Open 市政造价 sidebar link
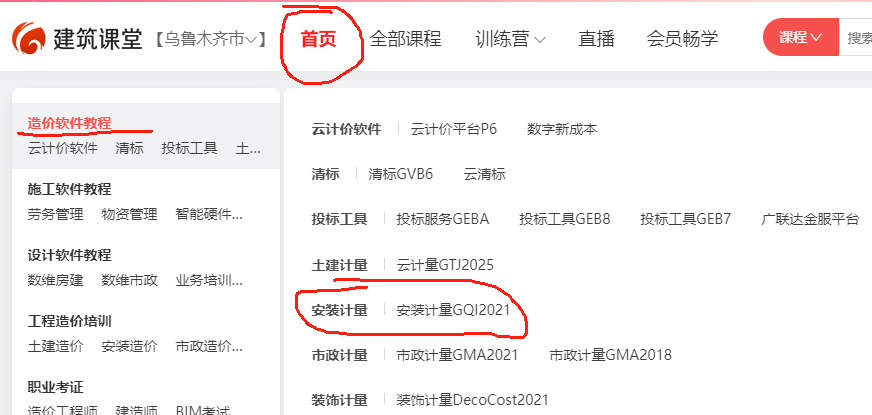The height and width of the screenshot is (415, 872). click(x=209, y=347)
